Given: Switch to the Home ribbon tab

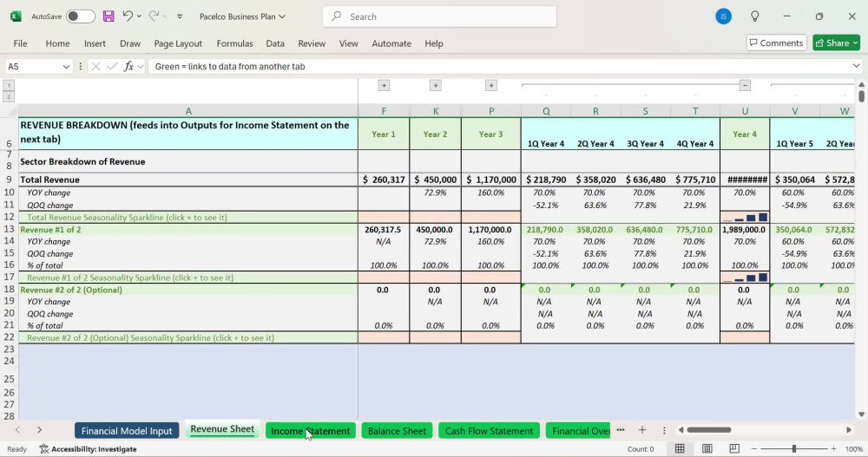Looking at the screenshot, I should [x=57, y=43].
